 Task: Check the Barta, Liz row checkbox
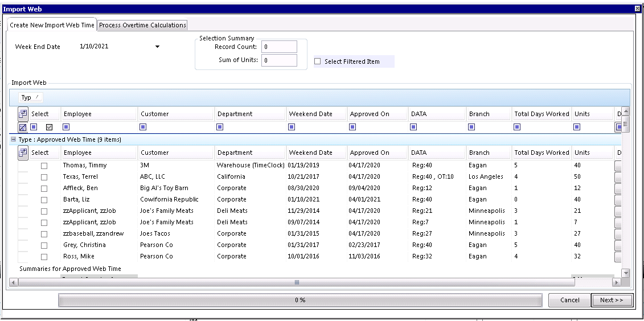(x=44, y=200)
